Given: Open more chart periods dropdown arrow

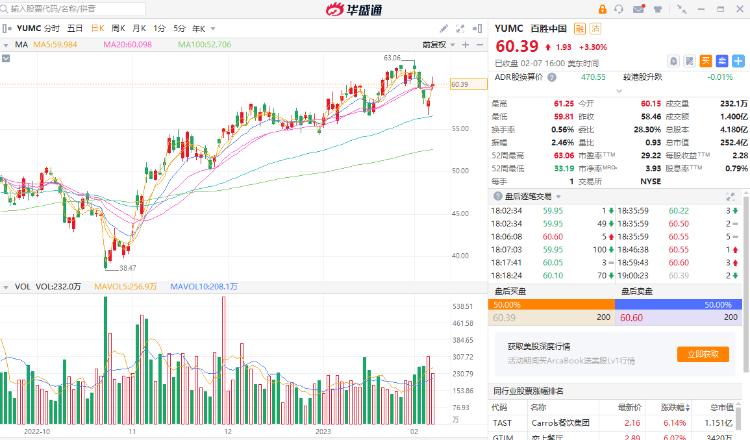Looking at the screenshot, I should coord(213,29).
